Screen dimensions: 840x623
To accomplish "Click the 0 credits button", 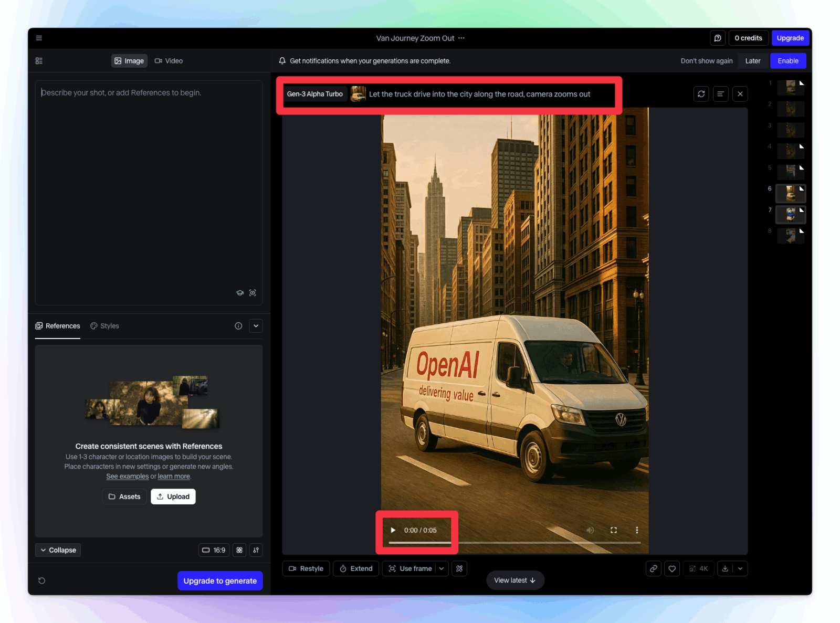I will [x=748, y=38].
